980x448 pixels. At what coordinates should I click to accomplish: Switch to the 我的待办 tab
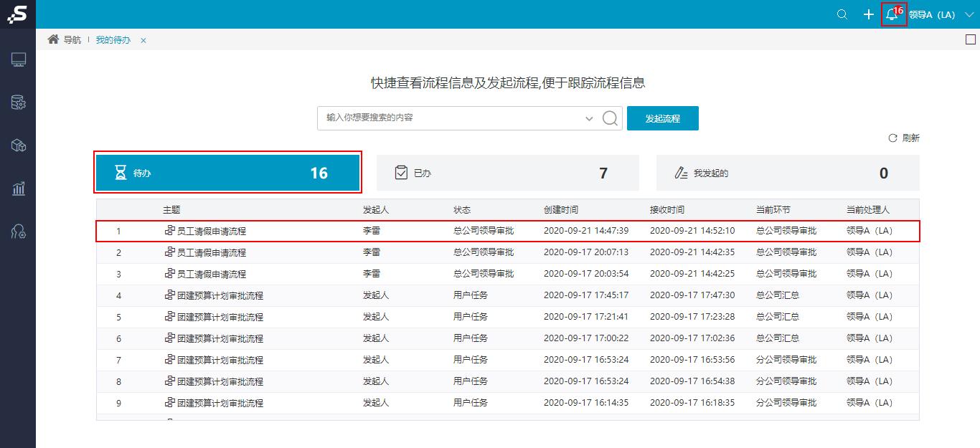(x=113, y=40)
